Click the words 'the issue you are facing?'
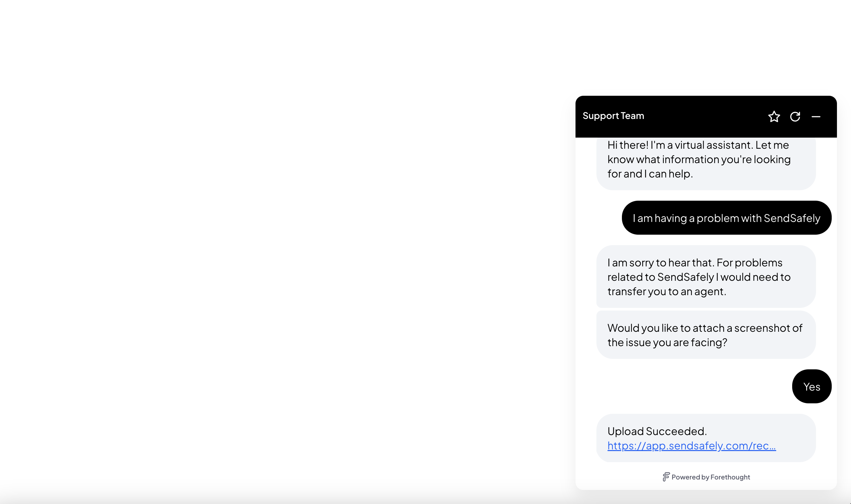The image size is (851, 504). pyautogui.click(x=667, y=342)
